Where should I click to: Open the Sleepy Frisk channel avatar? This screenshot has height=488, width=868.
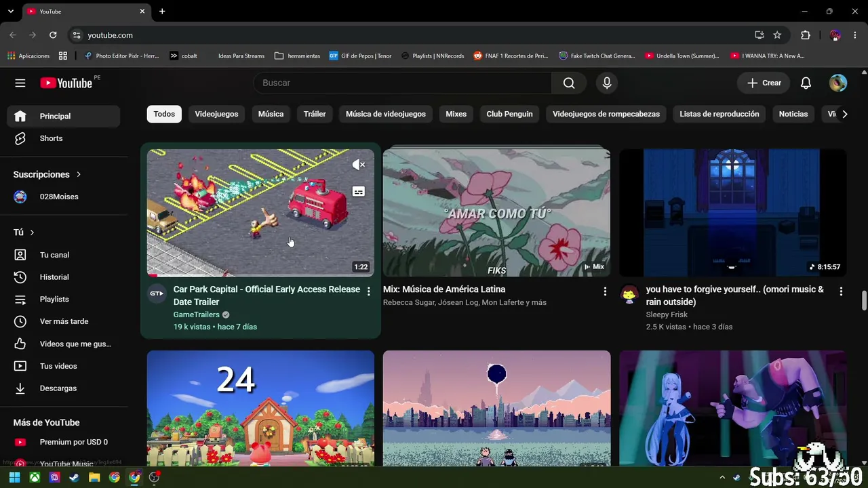click(629, 293)
